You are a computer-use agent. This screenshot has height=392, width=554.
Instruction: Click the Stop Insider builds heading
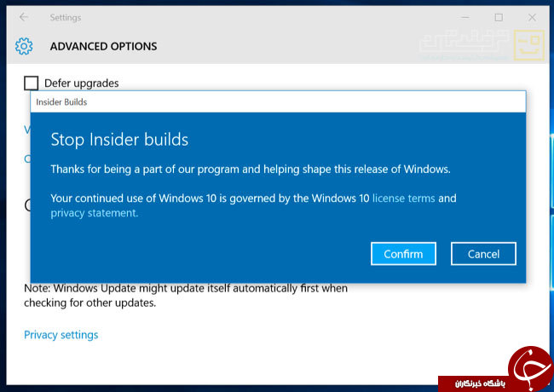119,140
